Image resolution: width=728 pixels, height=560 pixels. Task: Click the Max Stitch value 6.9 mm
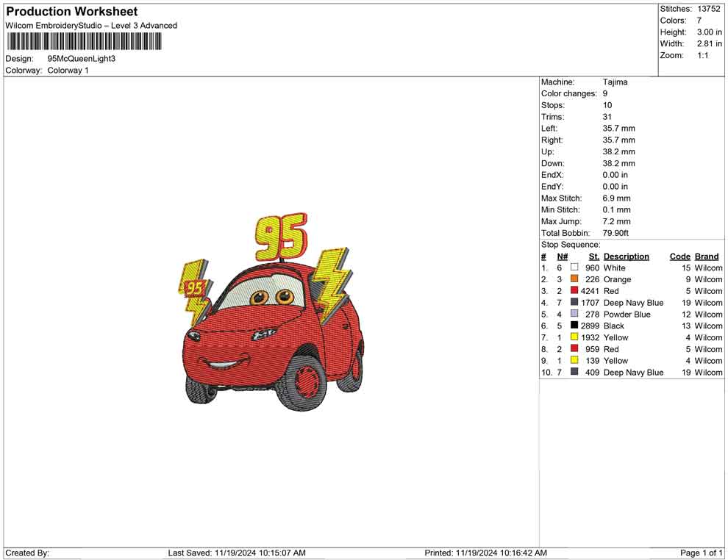pos(616,198)
